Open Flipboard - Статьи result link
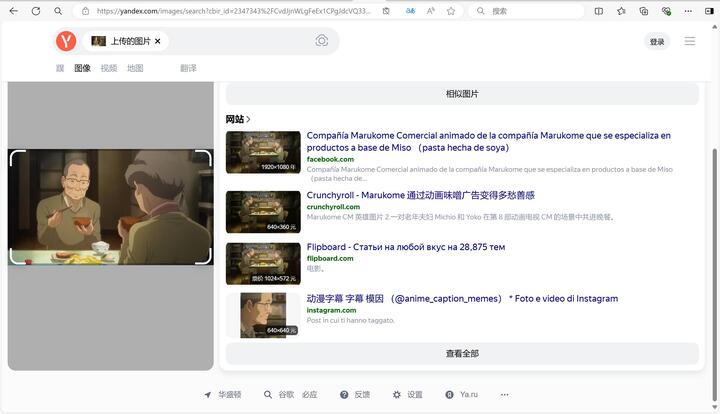720x414 pixels. [406, 247]
